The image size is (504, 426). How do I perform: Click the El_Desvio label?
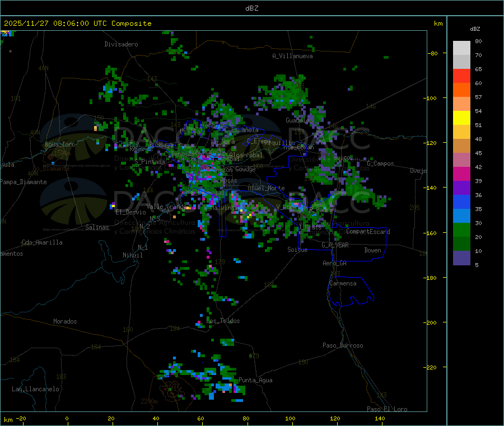pos(130,212)
